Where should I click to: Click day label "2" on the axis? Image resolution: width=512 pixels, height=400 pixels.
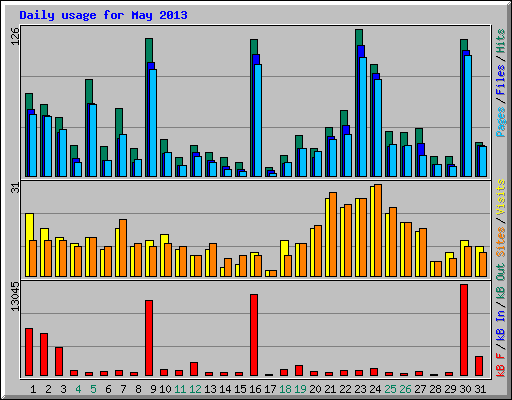[x=48, y=389]
